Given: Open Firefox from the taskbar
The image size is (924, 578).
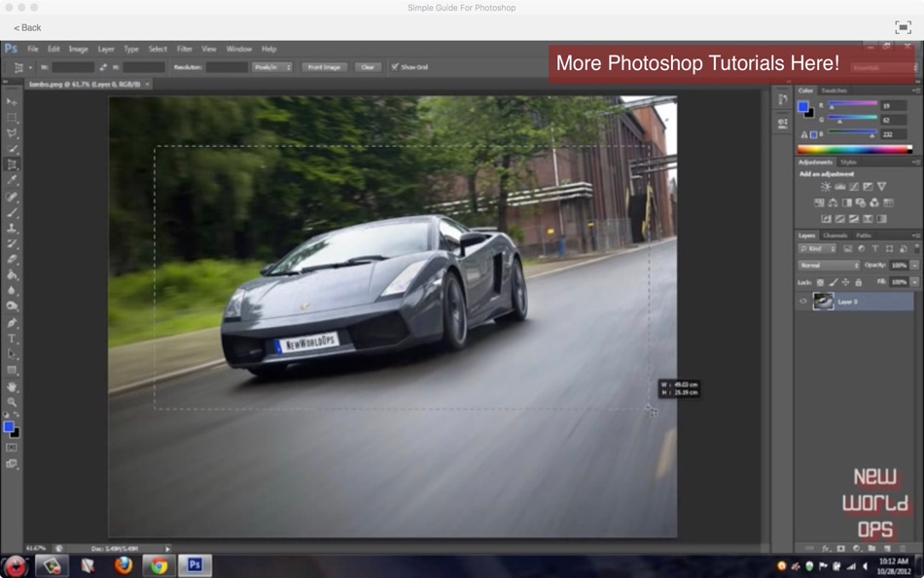Looking at the screenshot, I should [124, 566].
